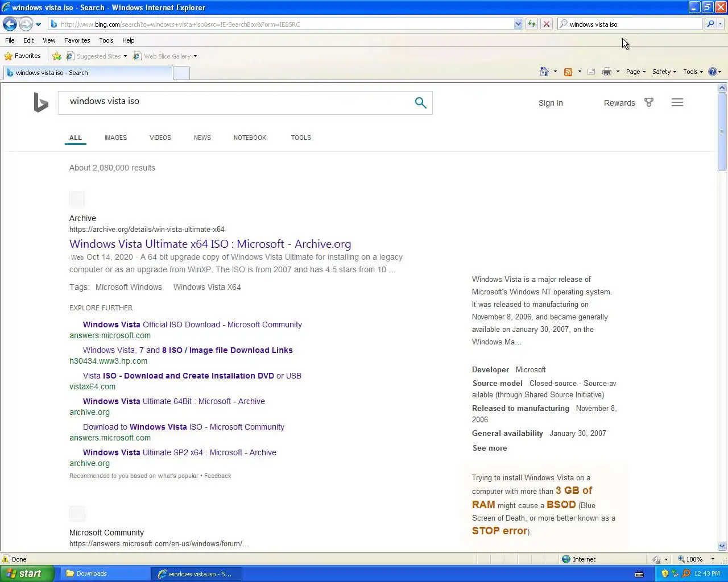Open Web Slice Gallery dropdown
Viewport: 728px width, 582px height.
coord(165,56)
